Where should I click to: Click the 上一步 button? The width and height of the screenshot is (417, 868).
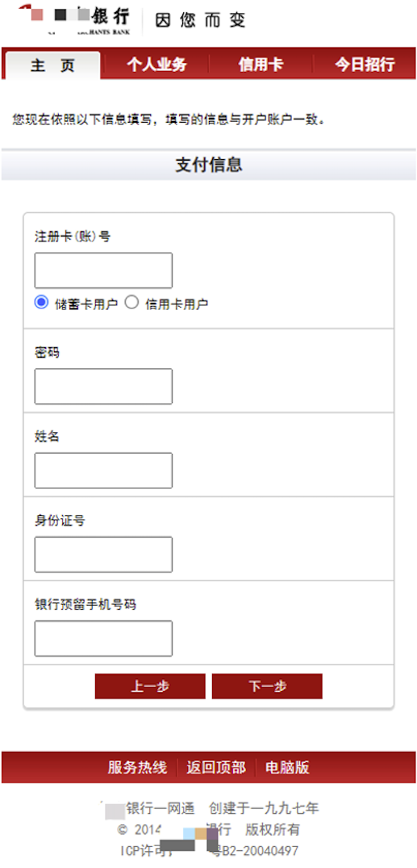[x=150, y=686]
